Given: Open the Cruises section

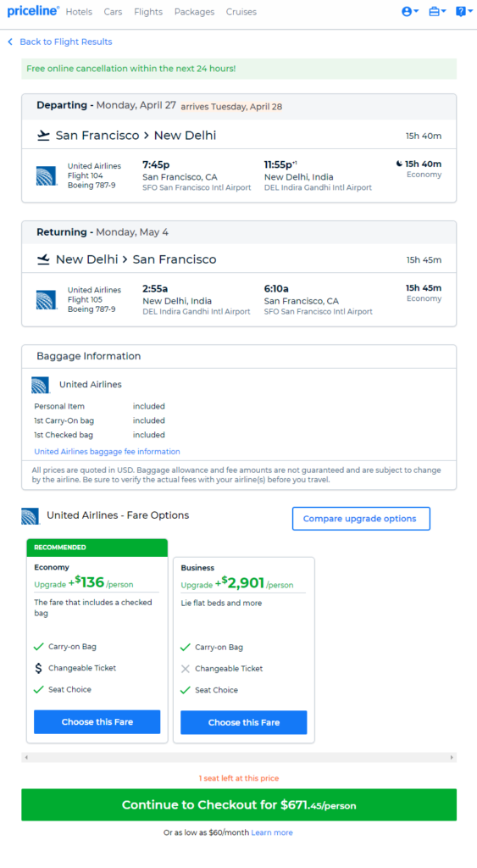Looking at the screenshot, I should 241,12.
